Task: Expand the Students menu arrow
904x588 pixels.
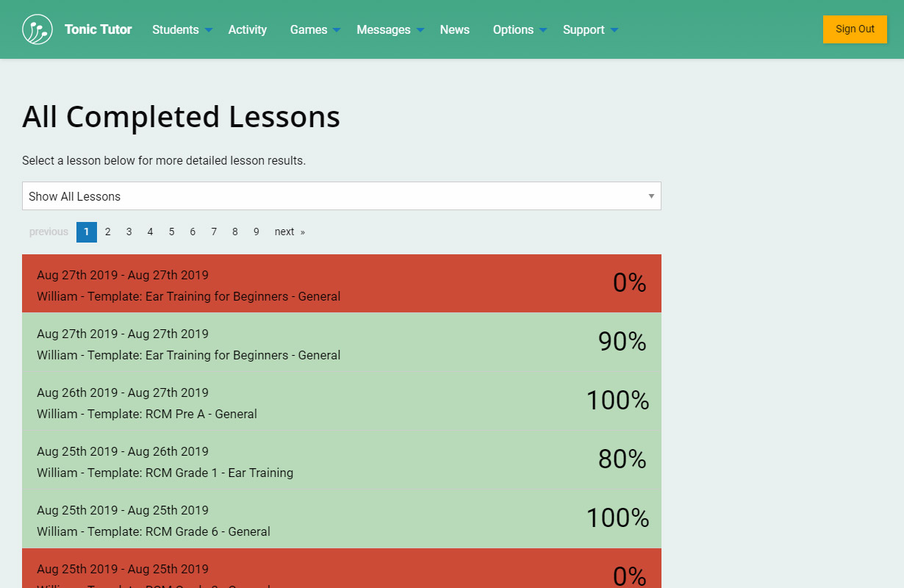Action: [209, 30]
